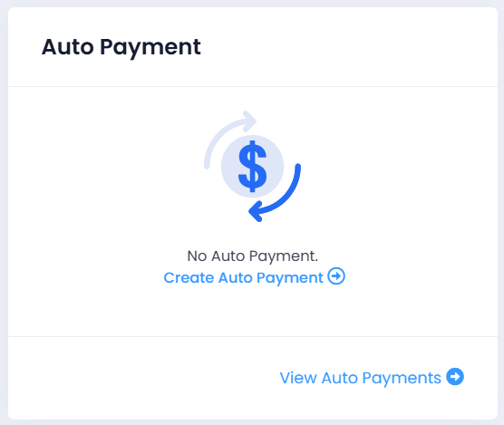Image resolution: width=504 pixels, height=425 pixels.
Task: Click the dark blue curved arrow below the dollar
Action: (276, 193)
